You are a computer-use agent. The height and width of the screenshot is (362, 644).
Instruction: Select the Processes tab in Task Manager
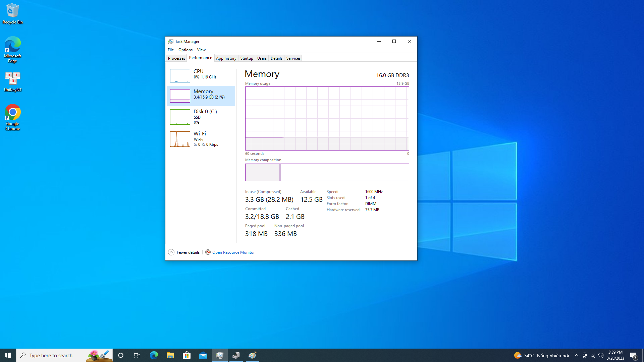(x=176, y=58)
